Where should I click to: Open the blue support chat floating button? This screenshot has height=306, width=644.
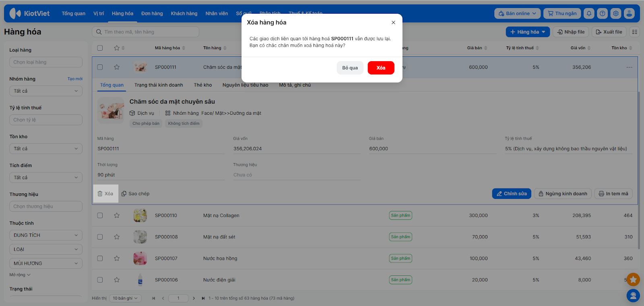click(633, 296)
